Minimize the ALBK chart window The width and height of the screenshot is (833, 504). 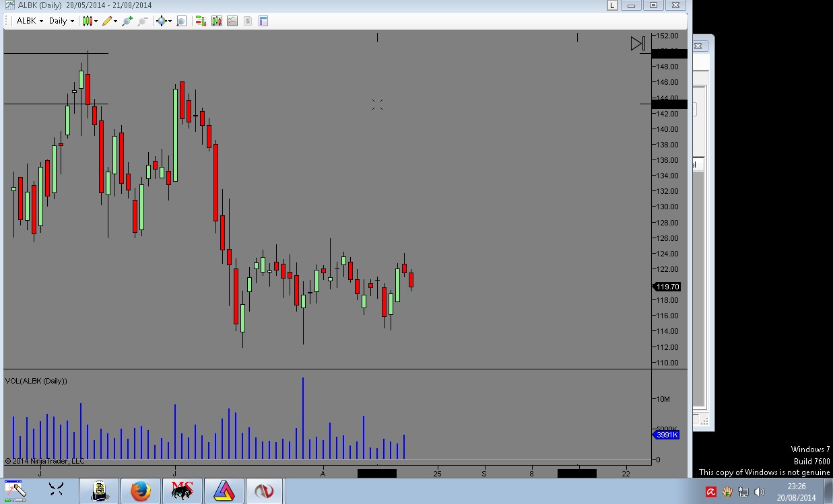click(x=632, y=5)
